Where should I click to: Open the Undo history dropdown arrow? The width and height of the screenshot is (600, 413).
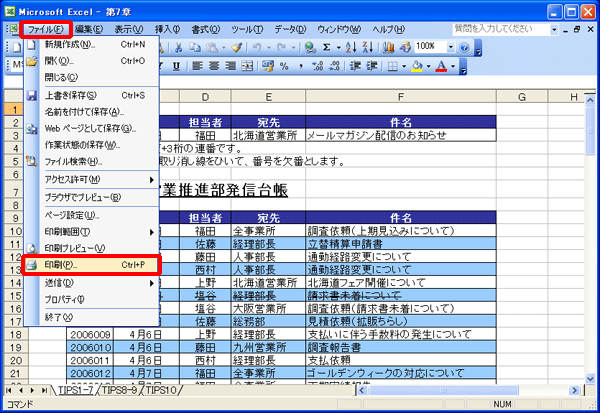269,47
